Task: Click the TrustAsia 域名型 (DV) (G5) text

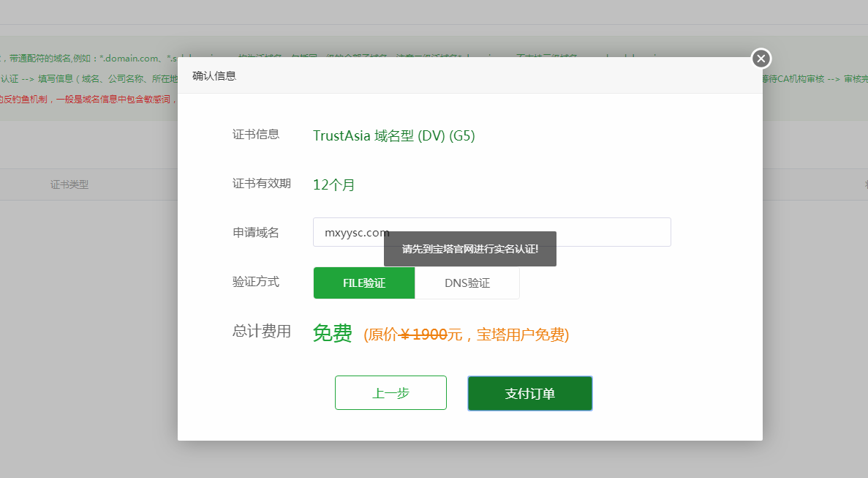Action: click(x=393, y=135)
